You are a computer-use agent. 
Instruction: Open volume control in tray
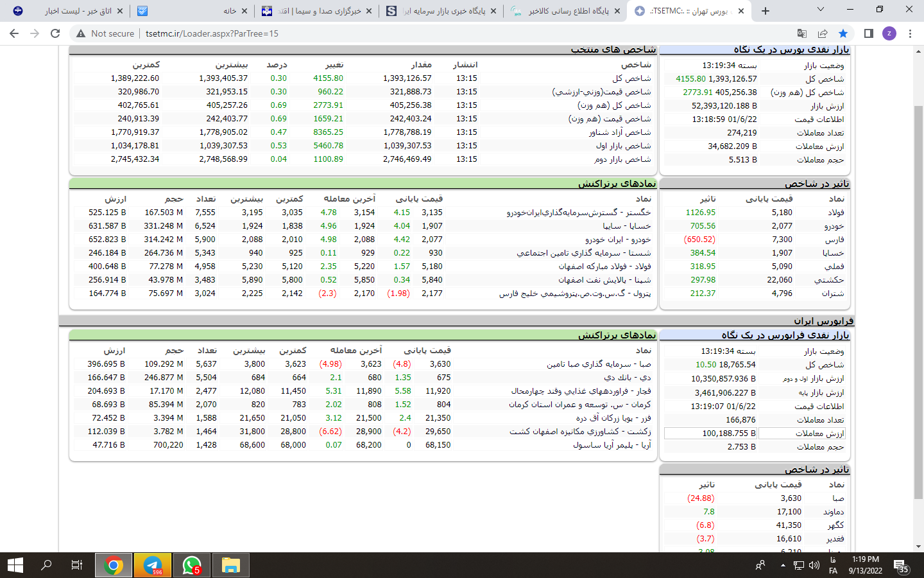tap(814, 565)
